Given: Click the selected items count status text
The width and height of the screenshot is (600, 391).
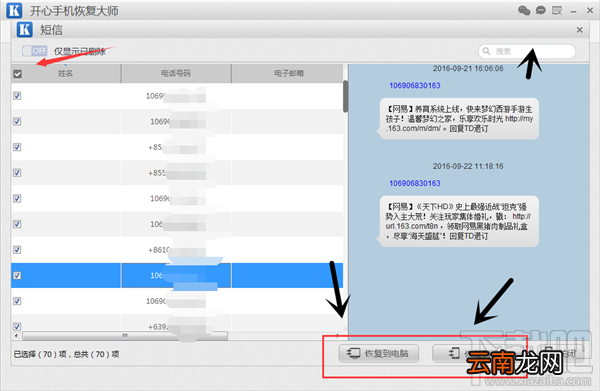Looking at the screenshot, I should tap(66, 354).
